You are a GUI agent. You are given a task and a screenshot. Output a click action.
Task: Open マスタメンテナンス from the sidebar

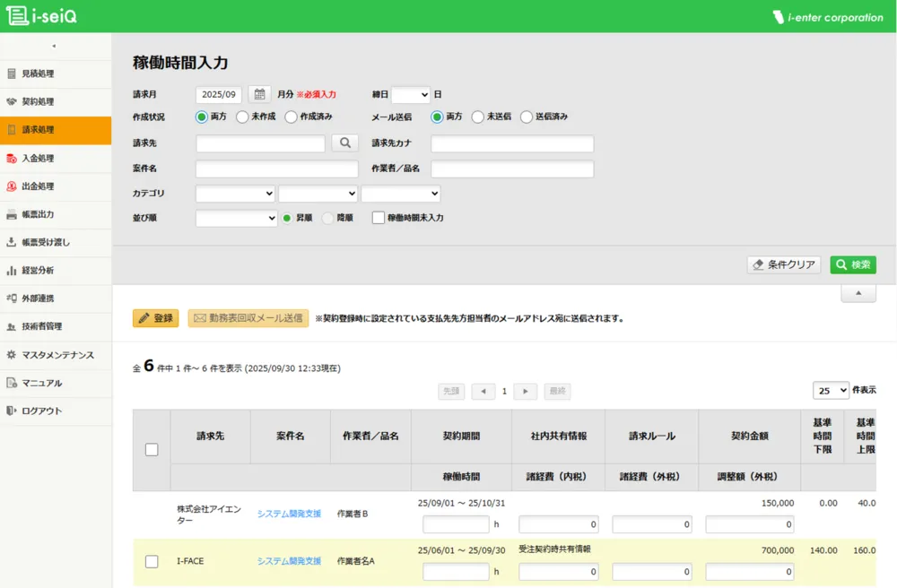56,355
